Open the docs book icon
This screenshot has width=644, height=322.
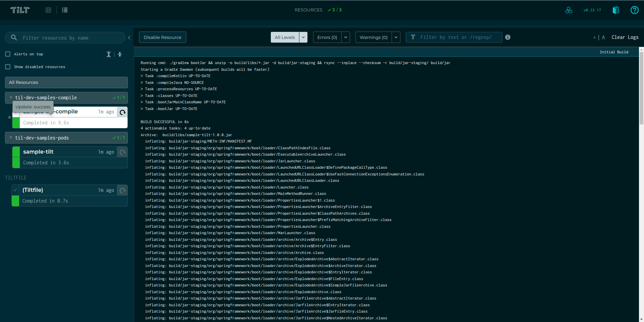click(615, 10)
